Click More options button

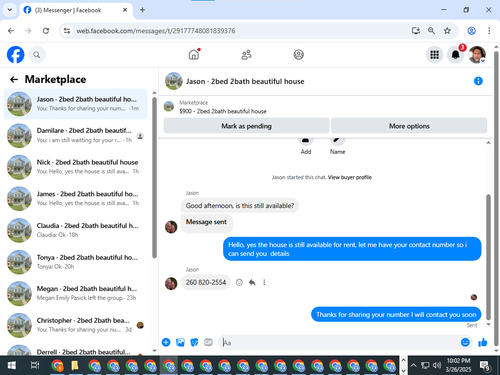(409, 126)
